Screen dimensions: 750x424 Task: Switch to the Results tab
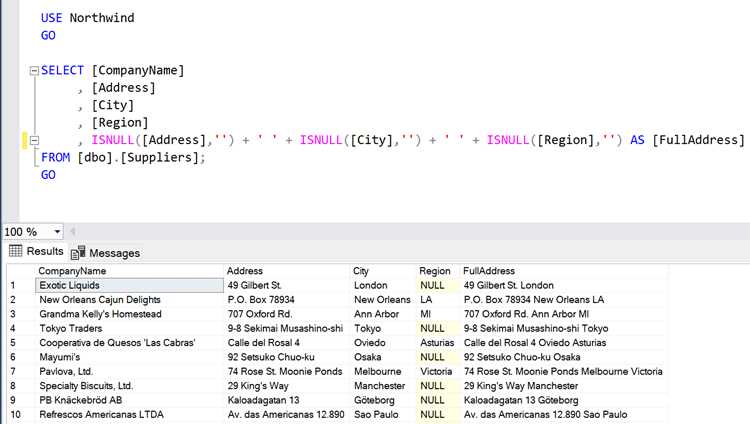36,251
